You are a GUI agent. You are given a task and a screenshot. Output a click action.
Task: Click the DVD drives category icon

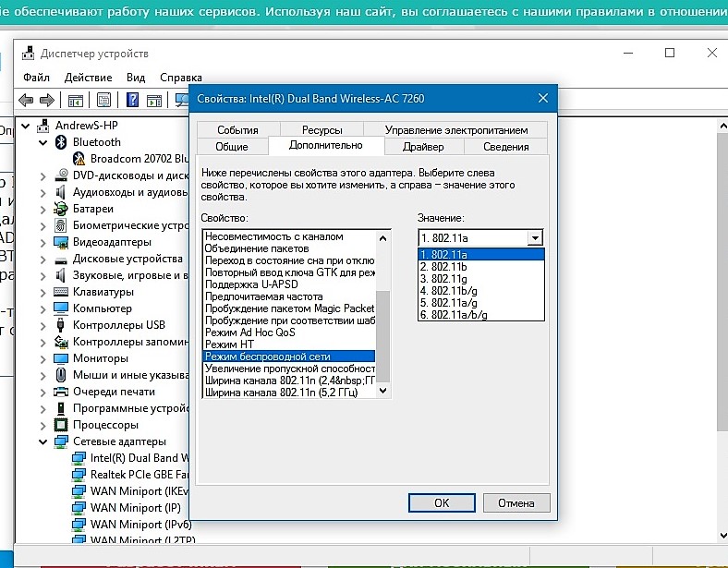61,175
